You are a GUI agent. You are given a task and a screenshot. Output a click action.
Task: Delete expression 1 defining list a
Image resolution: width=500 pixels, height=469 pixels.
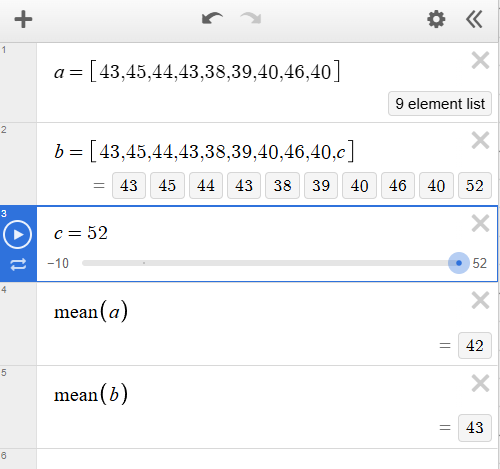coord(480,60)
